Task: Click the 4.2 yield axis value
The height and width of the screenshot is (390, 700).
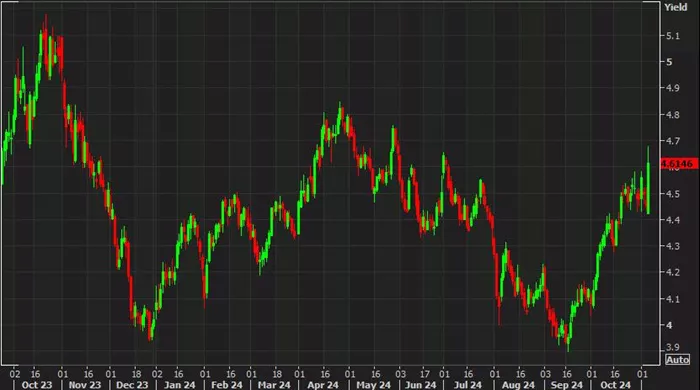Action: (673, 272)
